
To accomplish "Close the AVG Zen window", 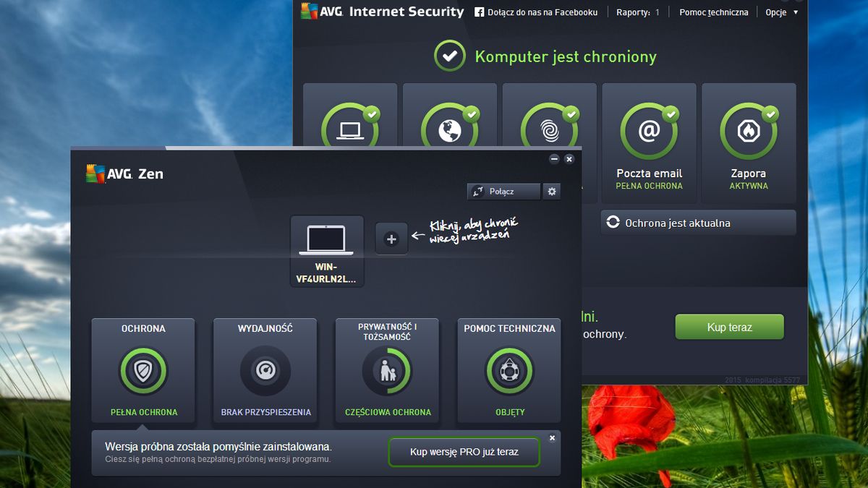I will [569, 159].
